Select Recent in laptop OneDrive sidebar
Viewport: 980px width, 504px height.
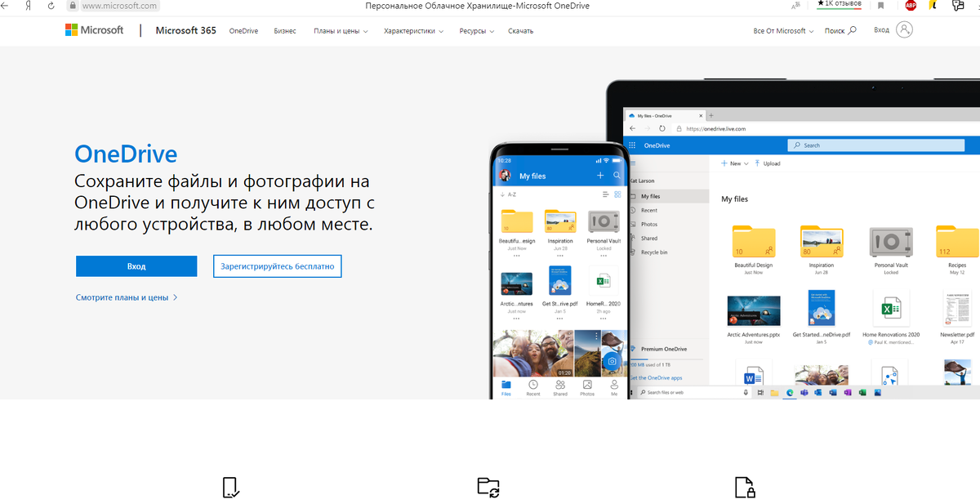tap(649, 210)
